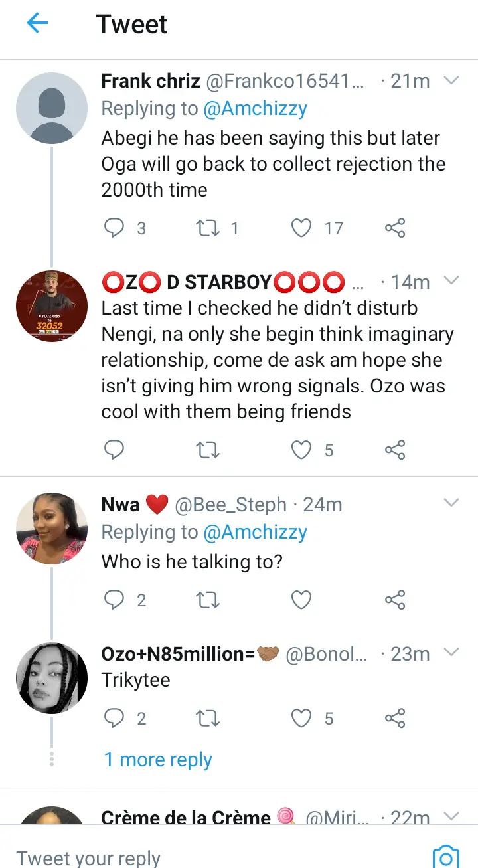Image resolution: width=478 pixels, height=868 pixels.
Task: Like Frank chriz's tweet with 17 likes
Action: pos(302,228)
